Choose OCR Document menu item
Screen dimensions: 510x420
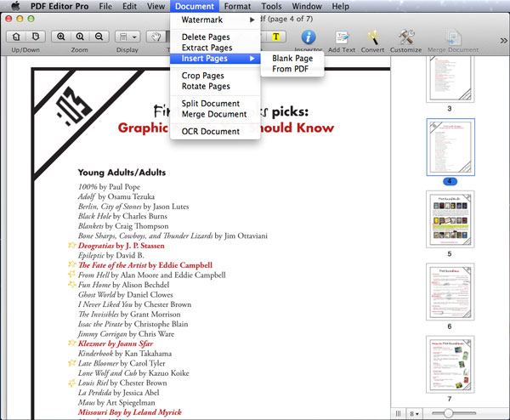coord(215,132)
